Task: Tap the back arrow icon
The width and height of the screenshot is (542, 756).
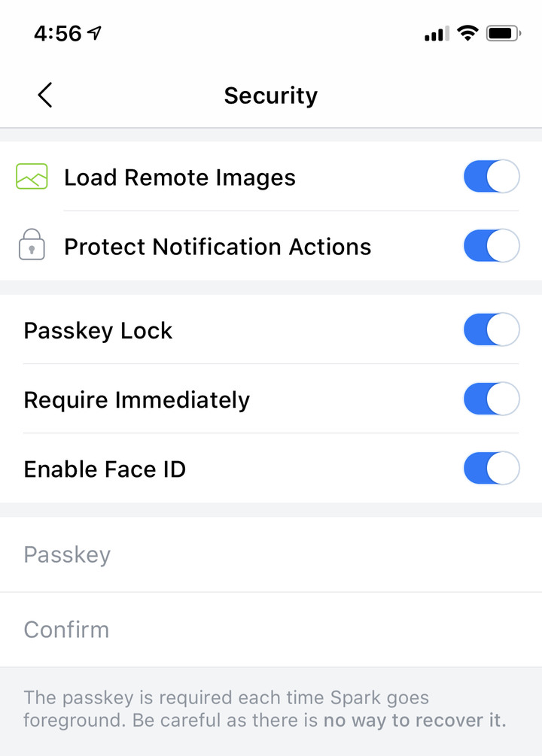Action: pos(45,96)
